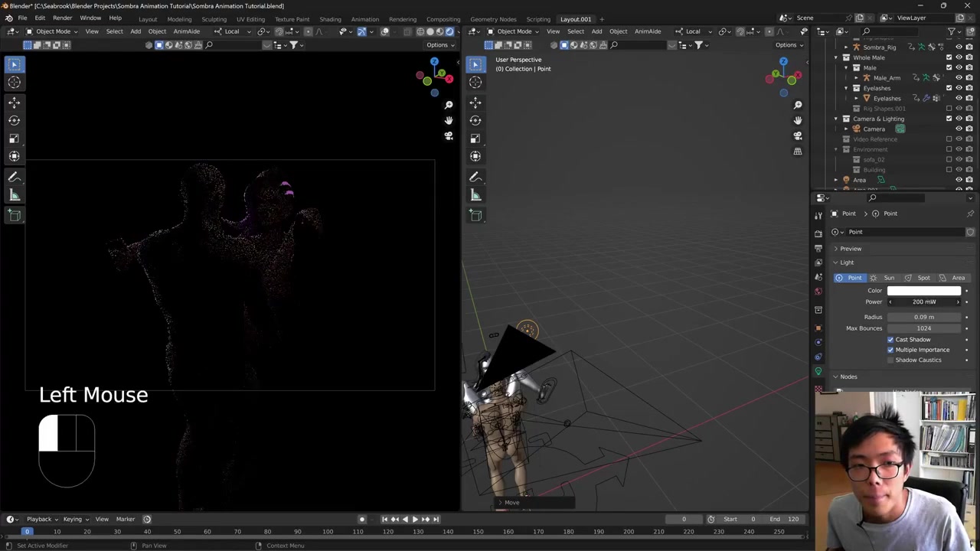Click the Power value field
Image resolution: width=980 pixels, height=551 pixels.
[x=923, y=302]
